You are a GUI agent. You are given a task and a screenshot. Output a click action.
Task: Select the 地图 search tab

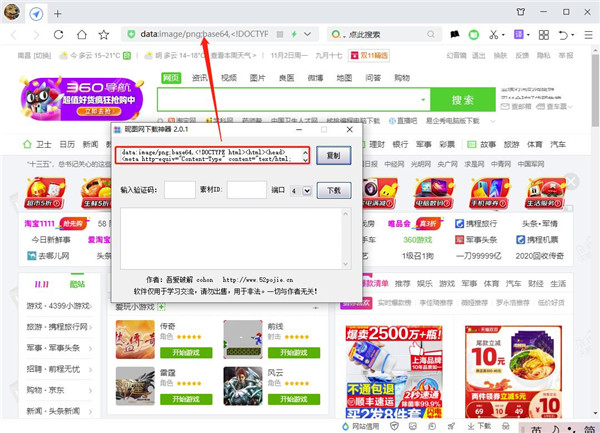coord(344,77)
